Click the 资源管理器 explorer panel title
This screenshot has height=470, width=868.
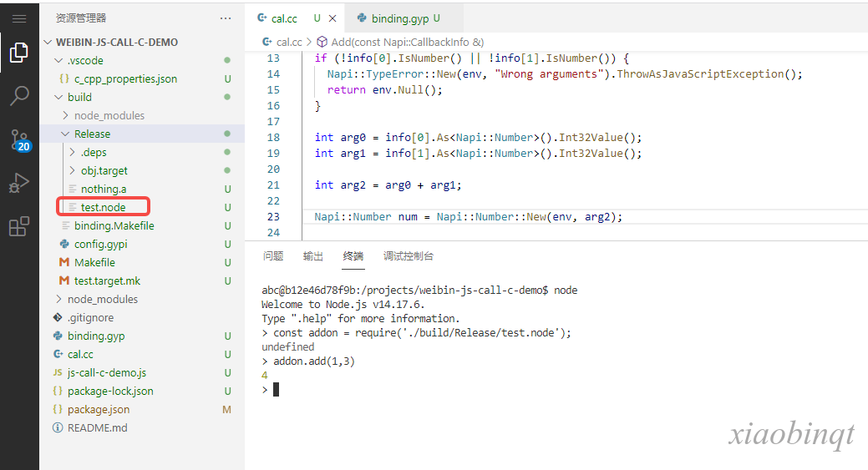click(x=81, y=18)
